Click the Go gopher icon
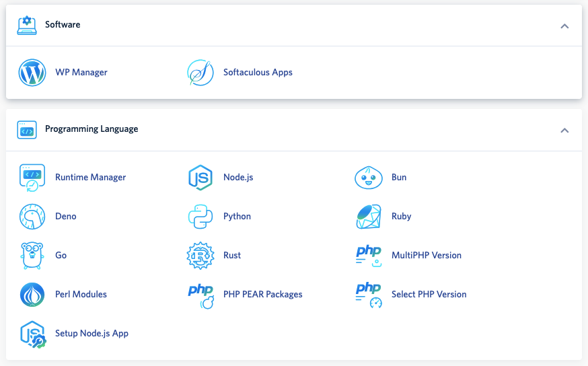This screenshot has width=588, height=366. click(32, 256)
